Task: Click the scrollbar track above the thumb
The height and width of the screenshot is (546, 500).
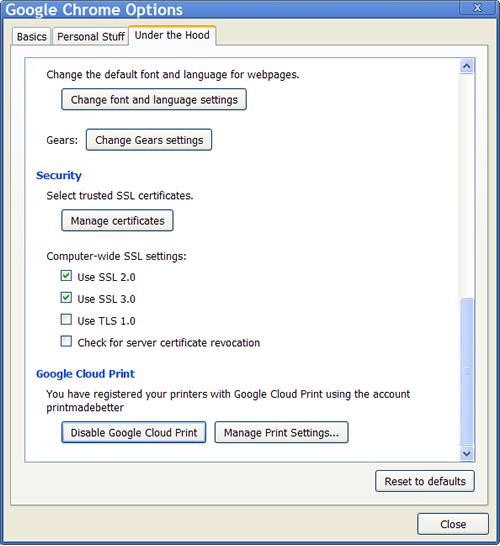Action: (x=467, y=185)
